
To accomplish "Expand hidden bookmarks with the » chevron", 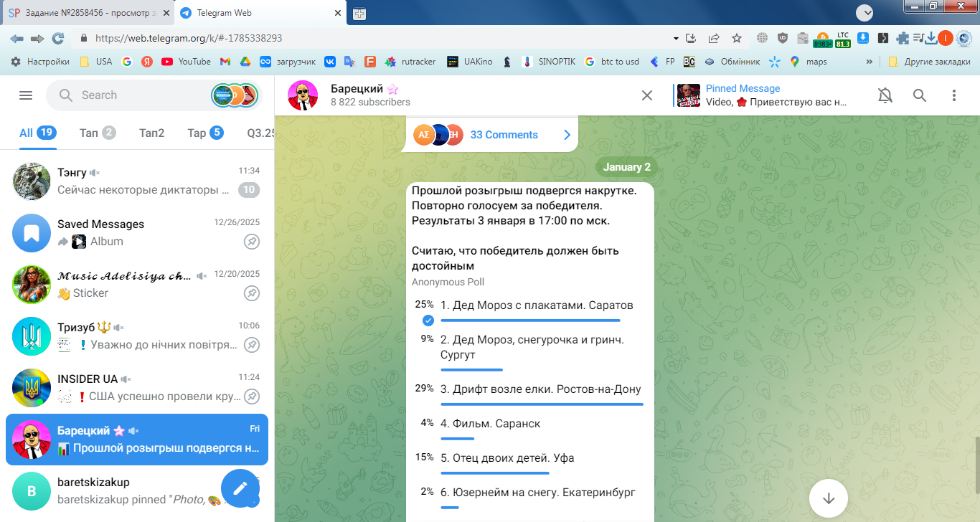I will click(x=870, y=62).
